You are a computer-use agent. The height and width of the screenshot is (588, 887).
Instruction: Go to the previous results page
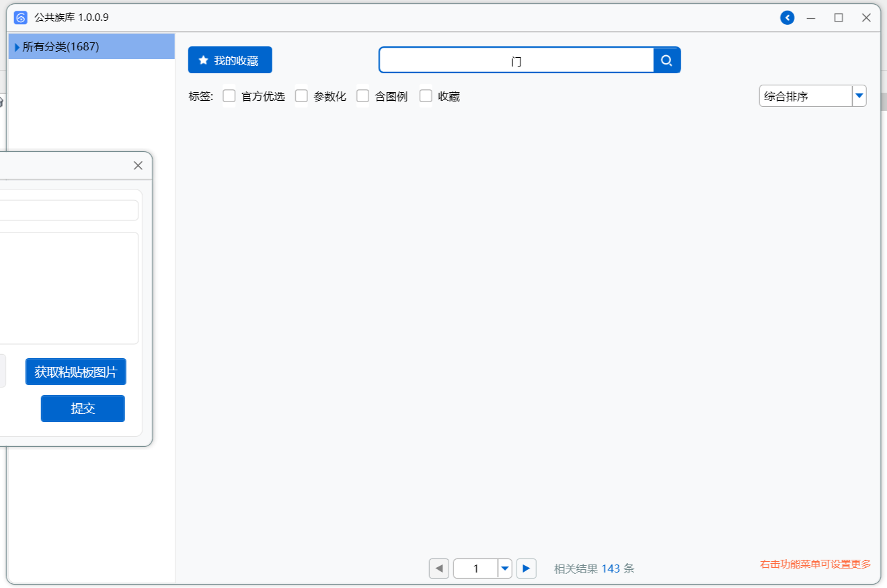(438, 569)
